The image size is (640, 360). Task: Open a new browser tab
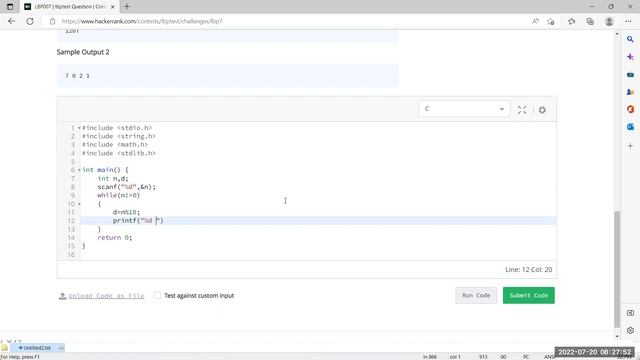[x=127, y=7]
